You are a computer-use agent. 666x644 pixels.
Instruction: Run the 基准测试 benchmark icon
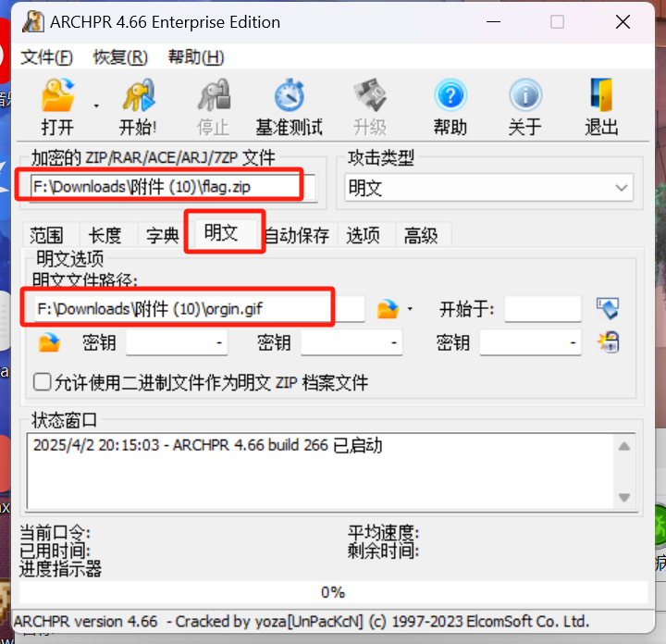(290, 95)
